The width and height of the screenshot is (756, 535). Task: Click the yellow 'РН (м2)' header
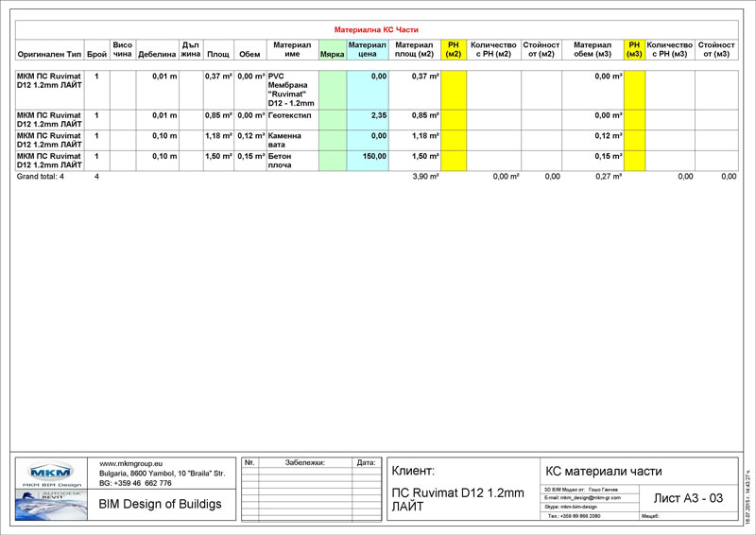click(454, 49)
